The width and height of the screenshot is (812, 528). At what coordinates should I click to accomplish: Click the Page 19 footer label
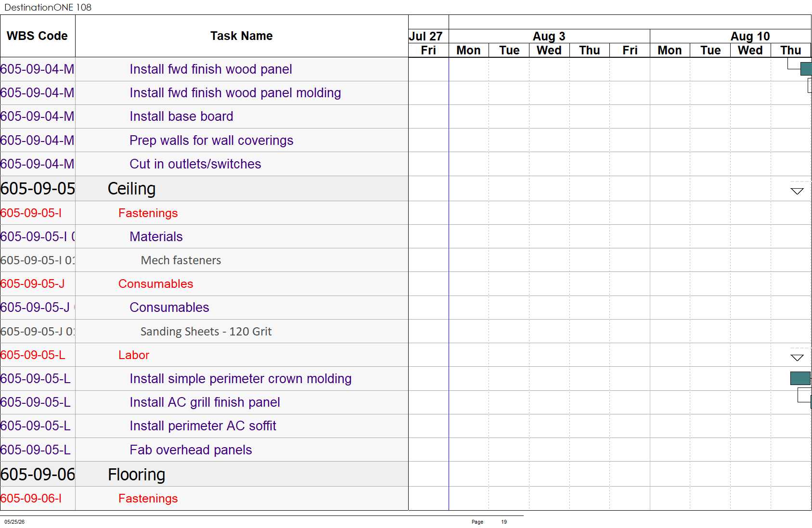pos(489,522)
